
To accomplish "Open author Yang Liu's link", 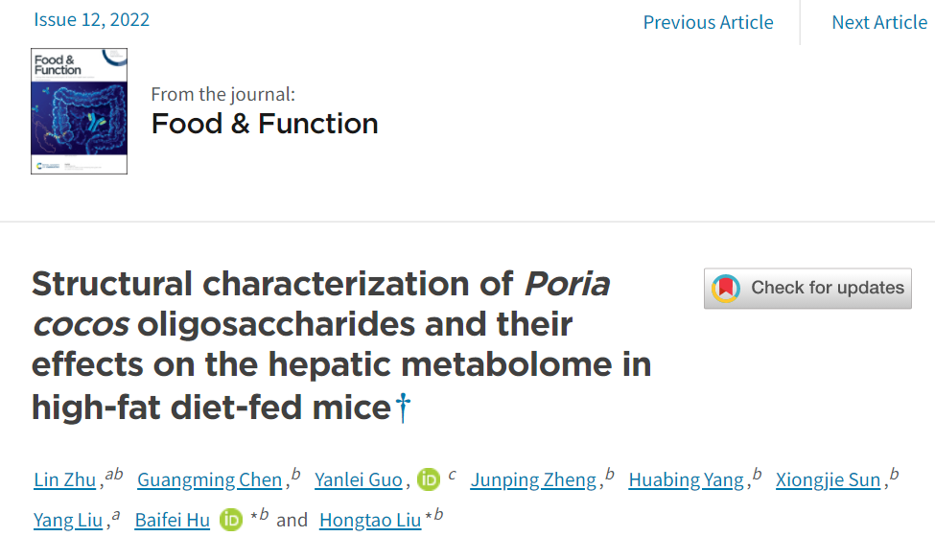I will click(67, 521).
